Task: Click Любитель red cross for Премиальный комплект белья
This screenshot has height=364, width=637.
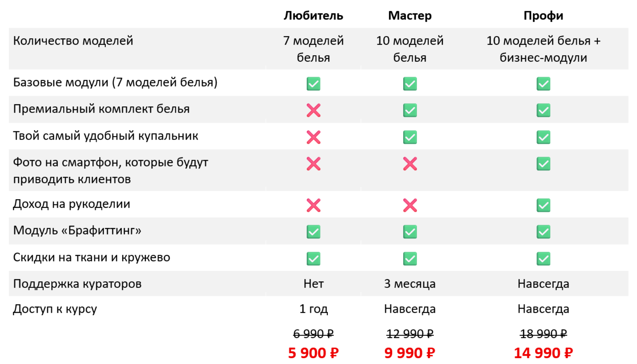Action: click(x=313, y=110)
